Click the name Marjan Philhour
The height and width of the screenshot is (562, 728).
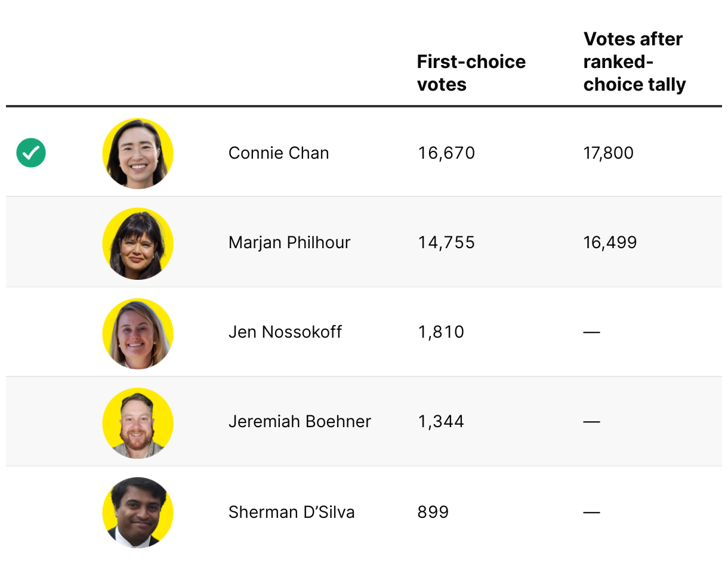coord(289,242)
